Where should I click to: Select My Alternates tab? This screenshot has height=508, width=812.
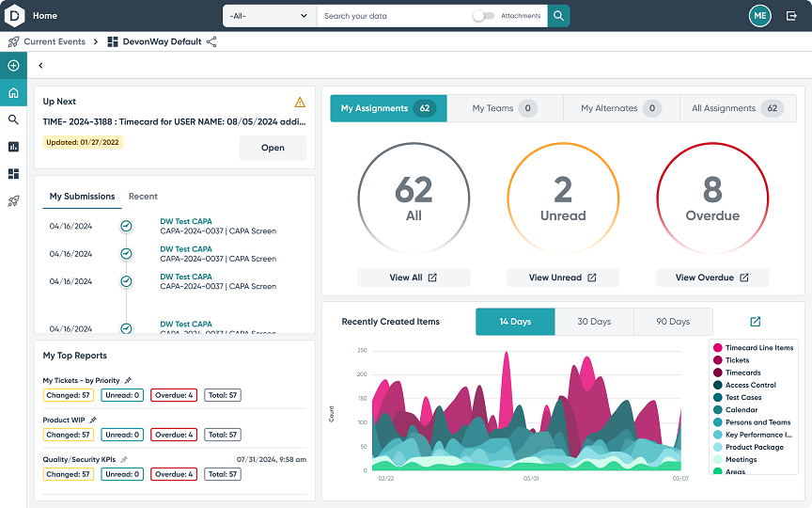621,108
